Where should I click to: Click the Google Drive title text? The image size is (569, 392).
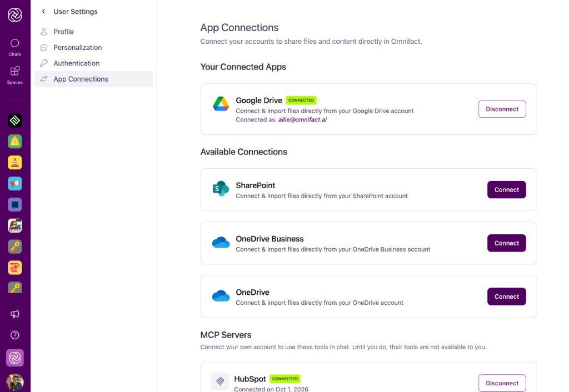259,100
